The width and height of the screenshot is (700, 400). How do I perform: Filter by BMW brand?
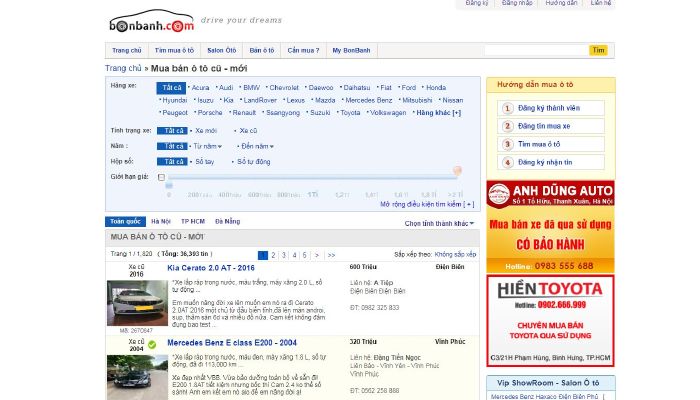pyautogui.click(x=251, y=88)
